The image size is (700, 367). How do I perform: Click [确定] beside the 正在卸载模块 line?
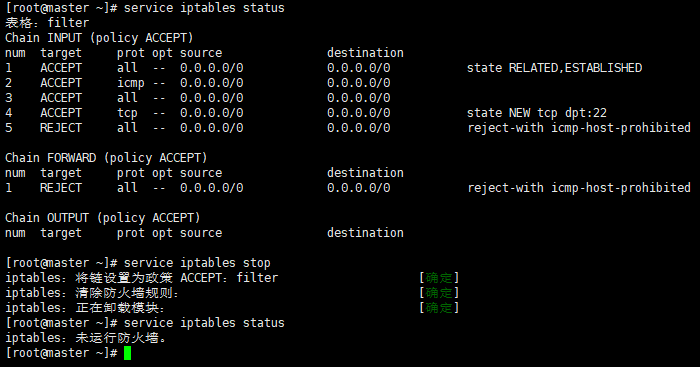(x=439, y=308)
